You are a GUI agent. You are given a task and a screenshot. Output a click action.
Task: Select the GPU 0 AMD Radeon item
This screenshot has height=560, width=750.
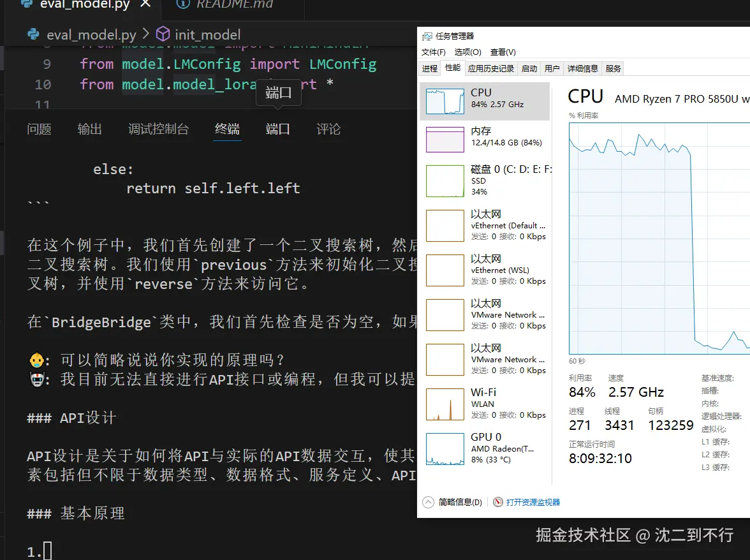click(485, 448)
